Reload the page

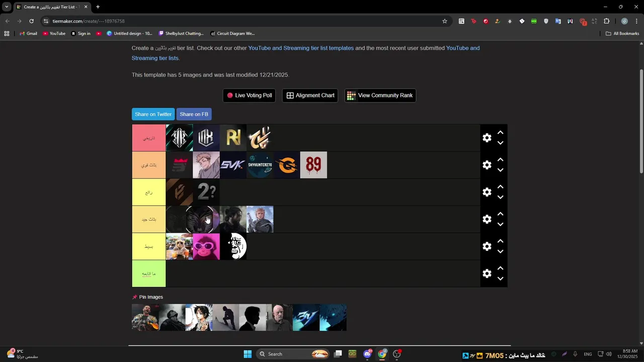31,21
